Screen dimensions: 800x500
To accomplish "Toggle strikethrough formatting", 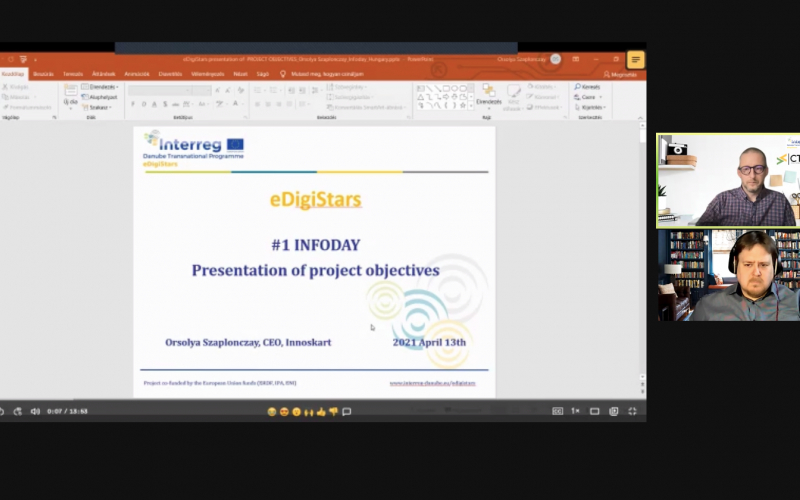I will (176, 104).
